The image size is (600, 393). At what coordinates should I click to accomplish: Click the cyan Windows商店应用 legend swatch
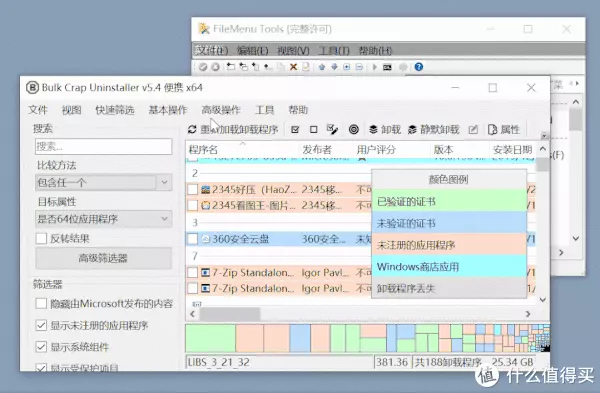tap(449, 266)
